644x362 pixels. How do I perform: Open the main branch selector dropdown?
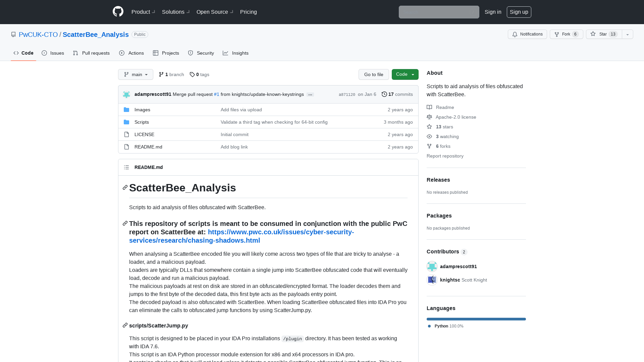[136, 74]
